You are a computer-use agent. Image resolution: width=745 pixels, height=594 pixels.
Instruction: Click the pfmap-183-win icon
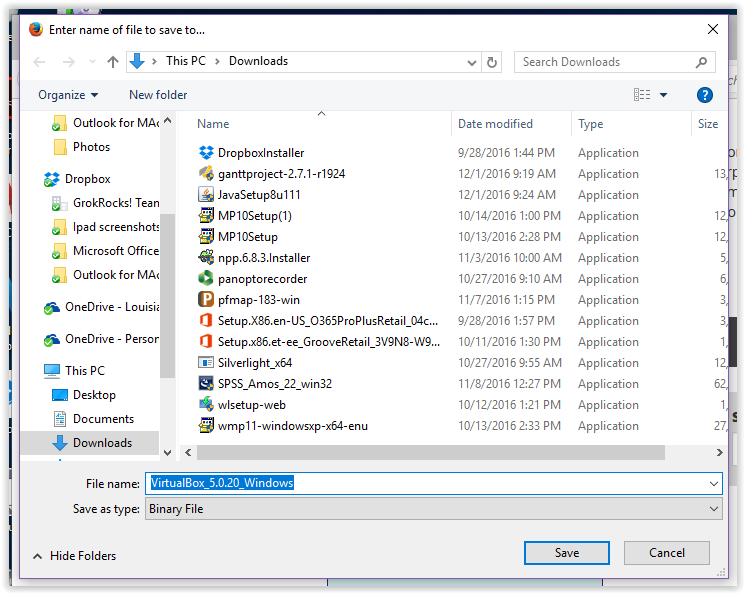(x=206, y=299)
